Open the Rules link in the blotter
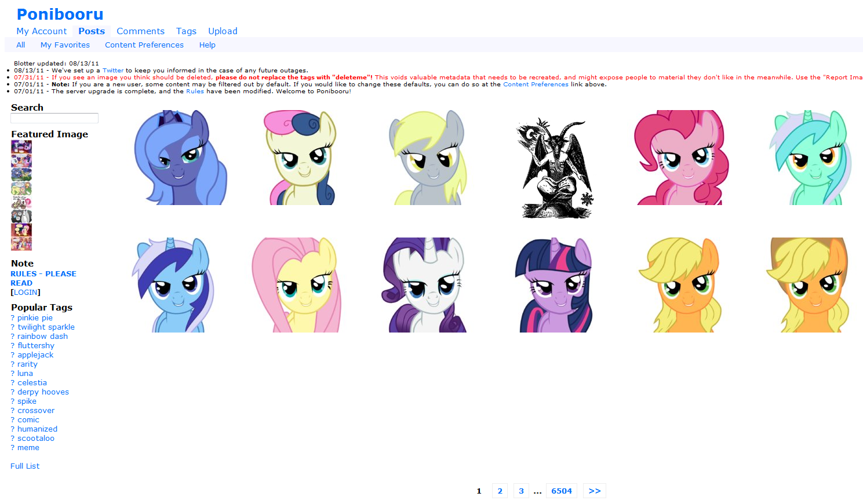The image size is (863, 504). coord(195,92)
